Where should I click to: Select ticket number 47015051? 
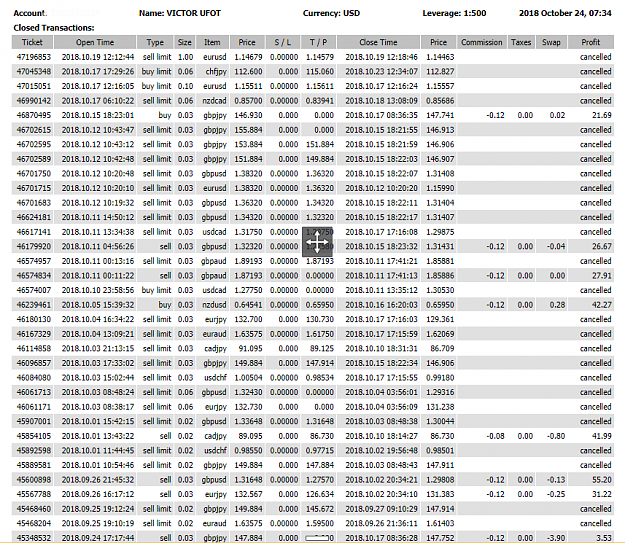coord(34,86)
